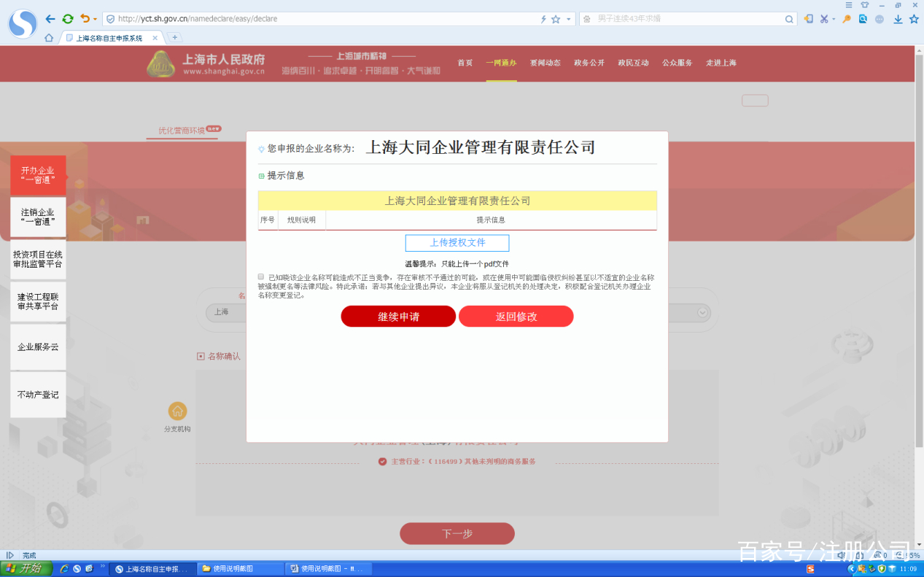Refresh the current page
924x577 pixels.
pyautogui.click(x=68, y=20)
